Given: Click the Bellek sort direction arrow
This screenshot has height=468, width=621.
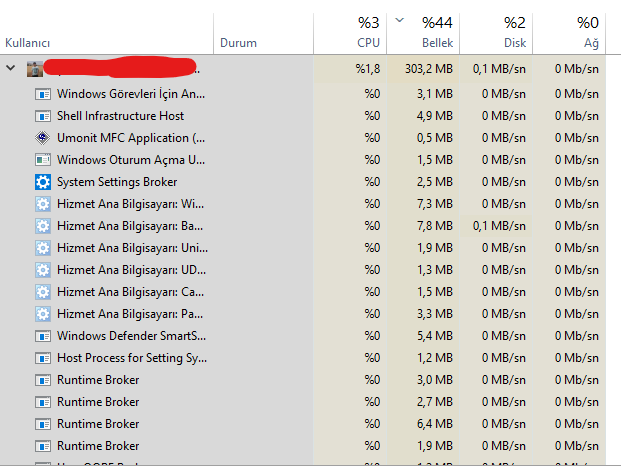Looking at the screenshot, I should [400, 20].
